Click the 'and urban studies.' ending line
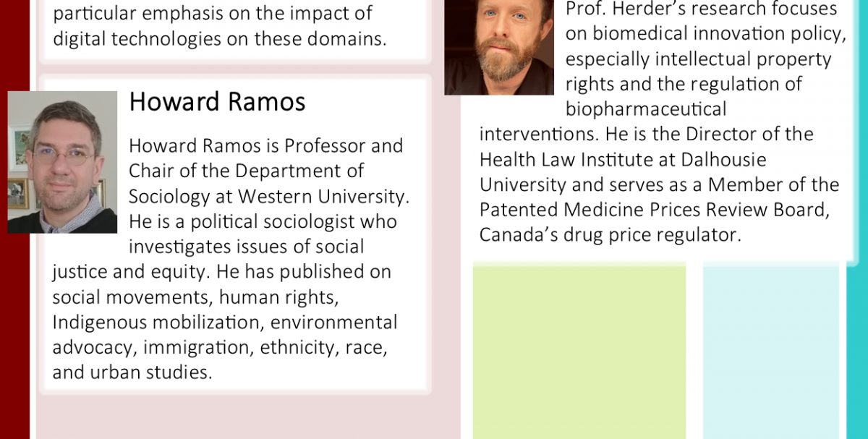The width and height of the screenshot is (868, 439). click(132, 372)
